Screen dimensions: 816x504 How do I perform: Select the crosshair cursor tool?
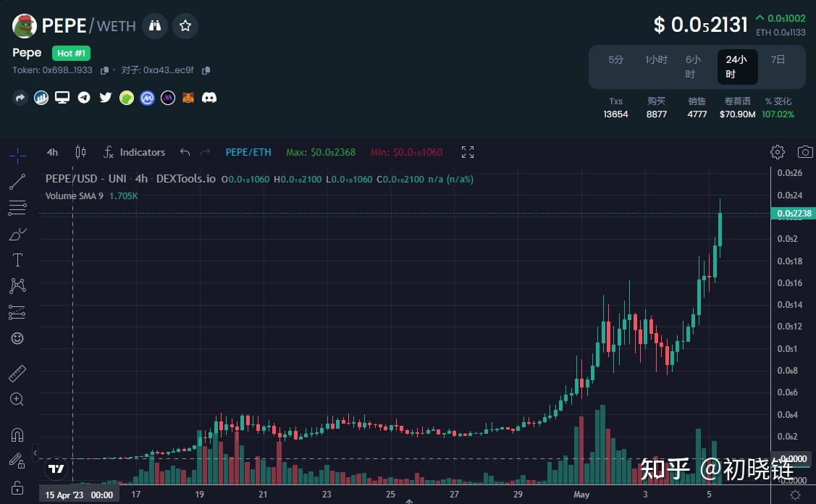tap(17, 155)
